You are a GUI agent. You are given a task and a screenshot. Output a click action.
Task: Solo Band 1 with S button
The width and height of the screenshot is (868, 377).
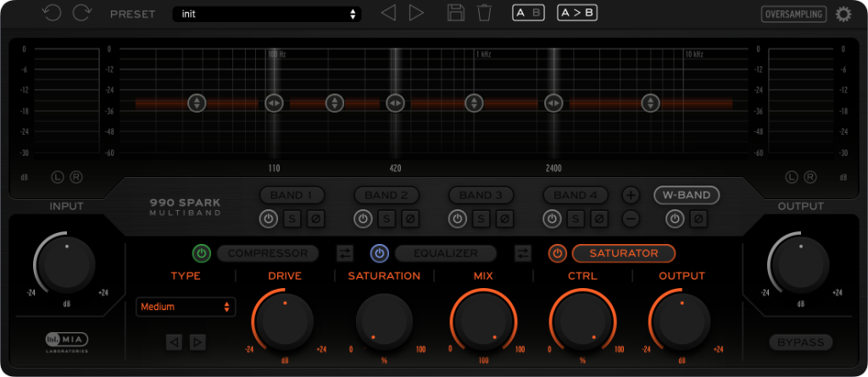292,219
